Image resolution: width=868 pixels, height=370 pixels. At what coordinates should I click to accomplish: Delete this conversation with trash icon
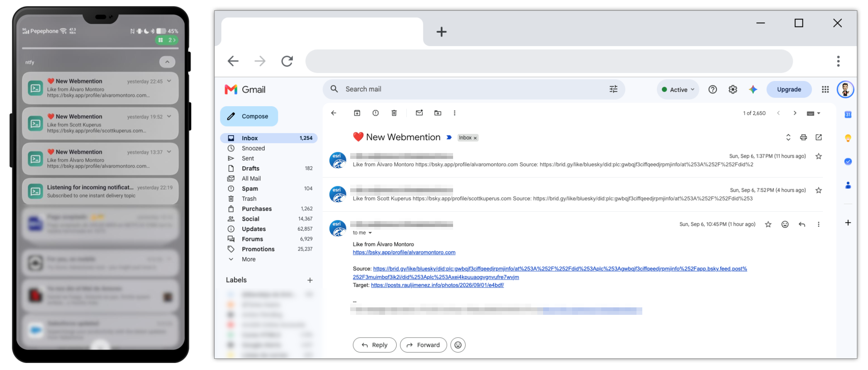point(394,113)
